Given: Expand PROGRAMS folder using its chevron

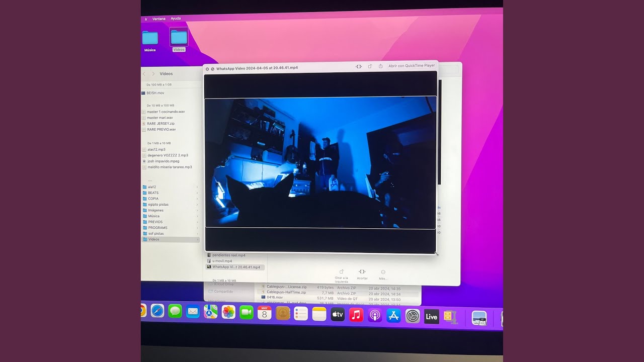Looking at the screenshot, I should (197, 228).
